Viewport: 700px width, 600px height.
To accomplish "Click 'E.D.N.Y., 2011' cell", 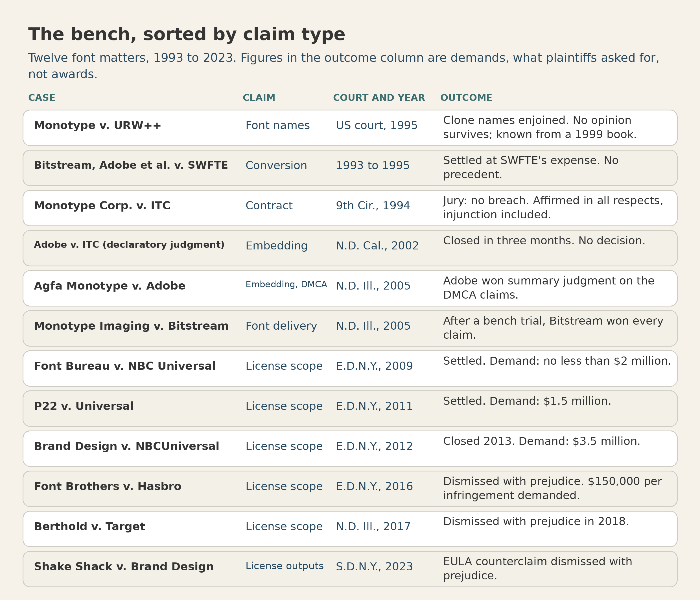I will pyautogui.click(x=374, y=406).
